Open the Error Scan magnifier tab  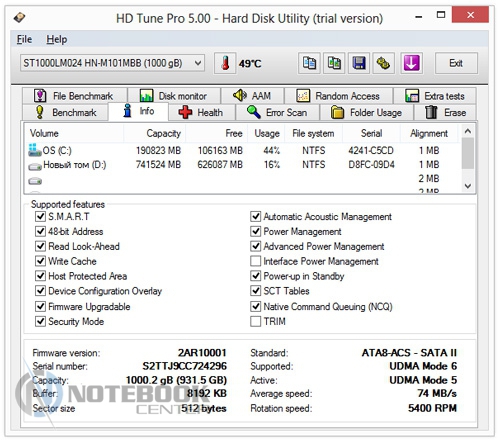(277, 112)
